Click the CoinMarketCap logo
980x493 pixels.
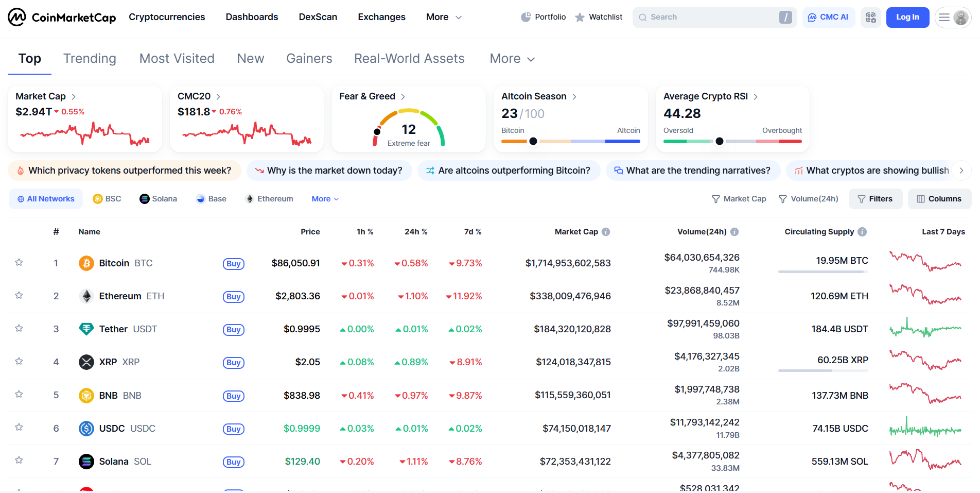pos(62,17)
